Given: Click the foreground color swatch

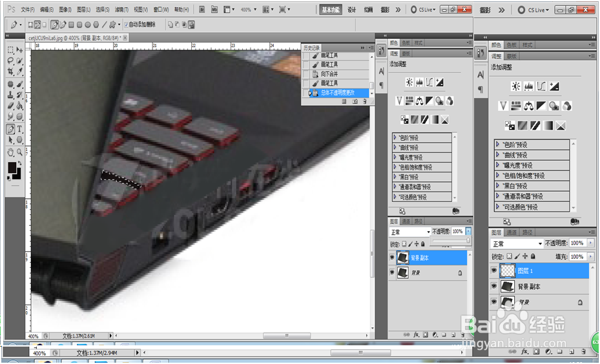Looking at the screenshot, I should tap(12, 167).
